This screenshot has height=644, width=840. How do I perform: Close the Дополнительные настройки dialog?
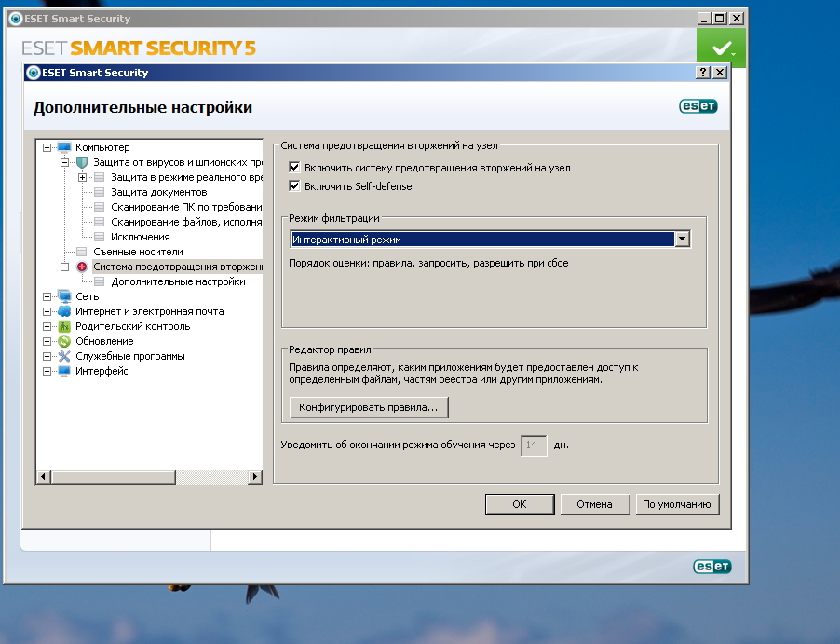(x=720, y=73)
